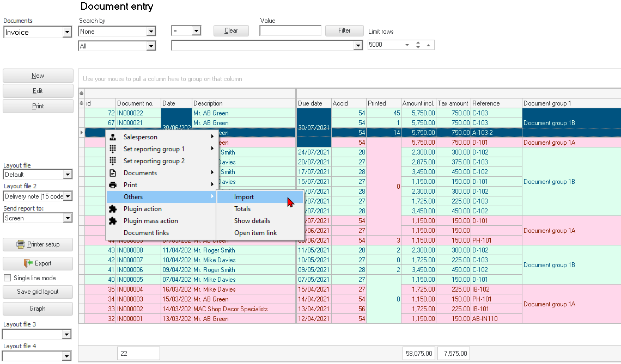Open the Send report to dropdown
621x364 pixels.
pyautogui.click(x=68, y=218)
